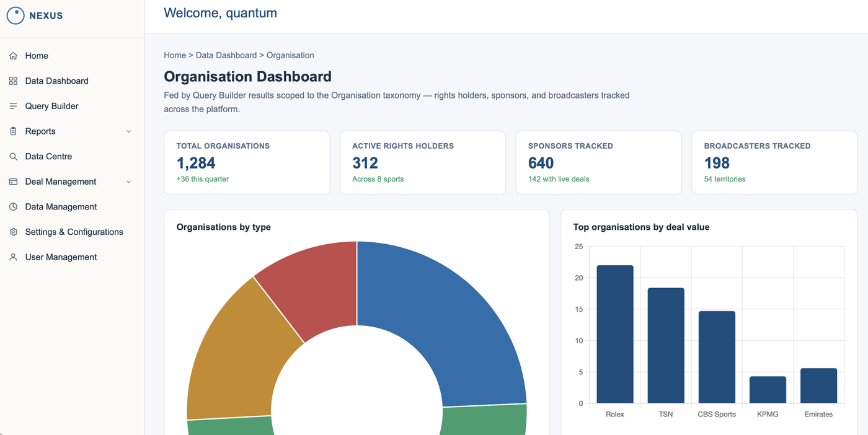Click the Home breadcrumb link
The width and height of the screenshot is (868, 435).
point(175,55)
